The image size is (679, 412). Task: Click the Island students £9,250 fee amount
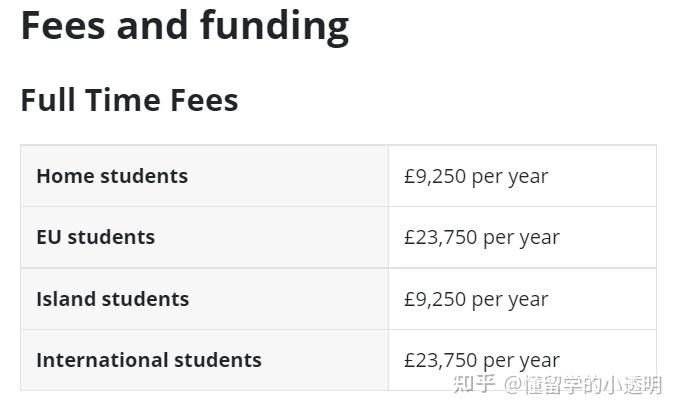click(435, 299)
